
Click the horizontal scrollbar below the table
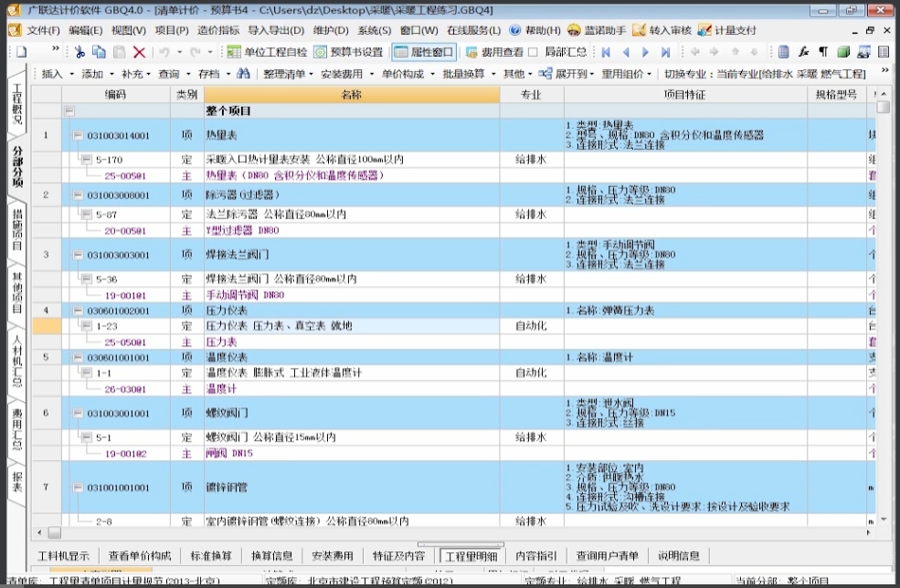448,532
